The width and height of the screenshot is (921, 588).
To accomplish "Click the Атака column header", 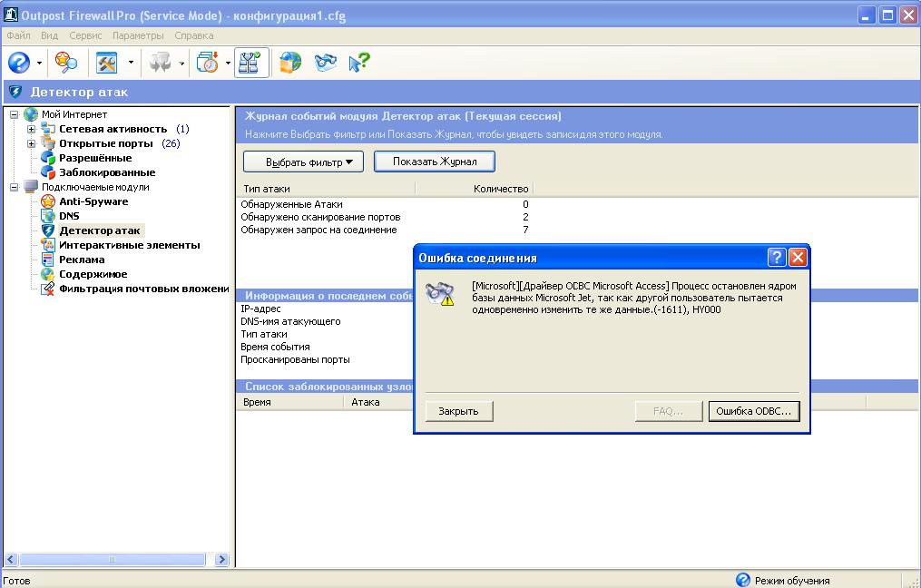I will coord(379,402).
